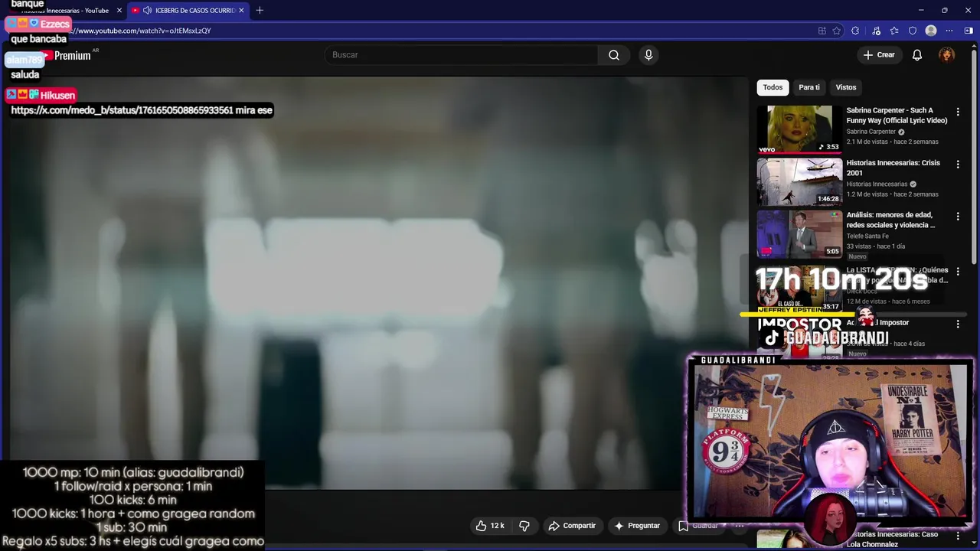The width and height of the screenshot is (980, 551).
Task: Click Sabrina Carpenter - Such A Funny Way title
Action: tap(897, 116)
